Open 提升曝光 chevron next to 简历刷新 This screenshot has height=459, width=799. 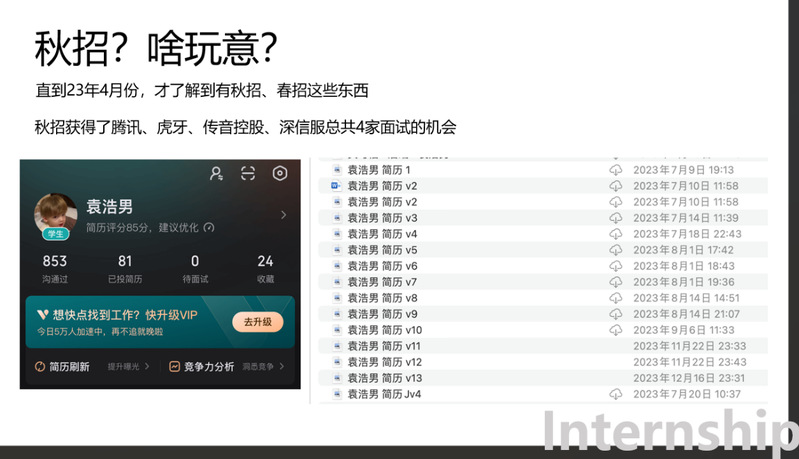pyautogui.click(x=147, y=367)
